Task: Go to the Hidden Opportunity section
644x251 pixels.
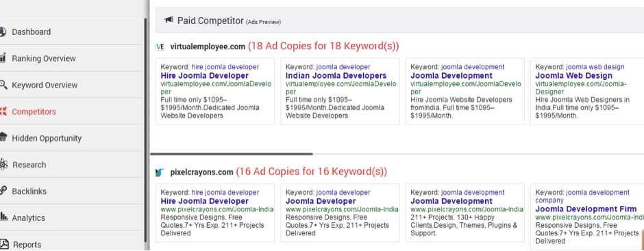Action: tap(47, 138)
